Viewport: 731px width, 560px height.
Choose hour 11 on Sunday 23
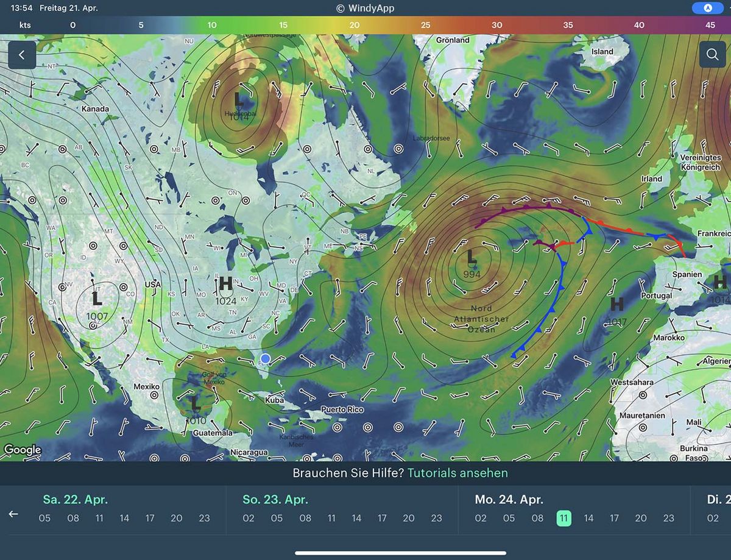331,518
